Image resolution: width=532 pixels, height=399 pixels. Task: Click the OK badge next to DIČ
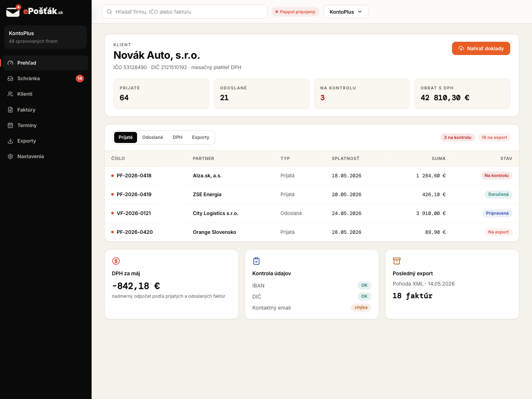coord(364,296)
